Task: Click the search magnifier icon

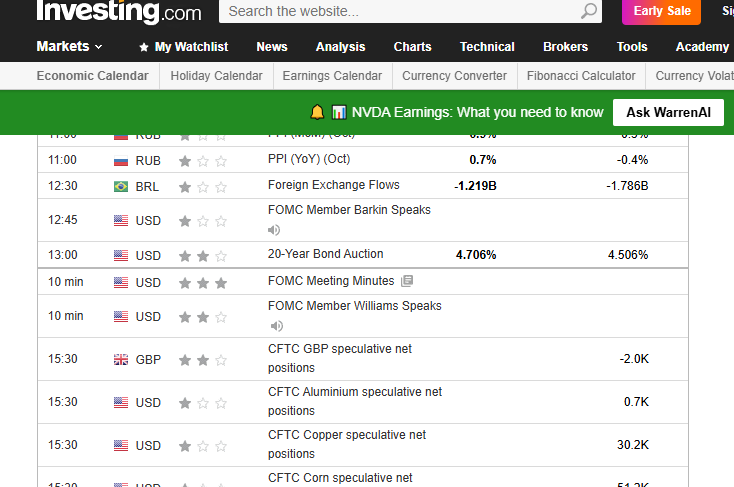Action: (x=589, y=11)
